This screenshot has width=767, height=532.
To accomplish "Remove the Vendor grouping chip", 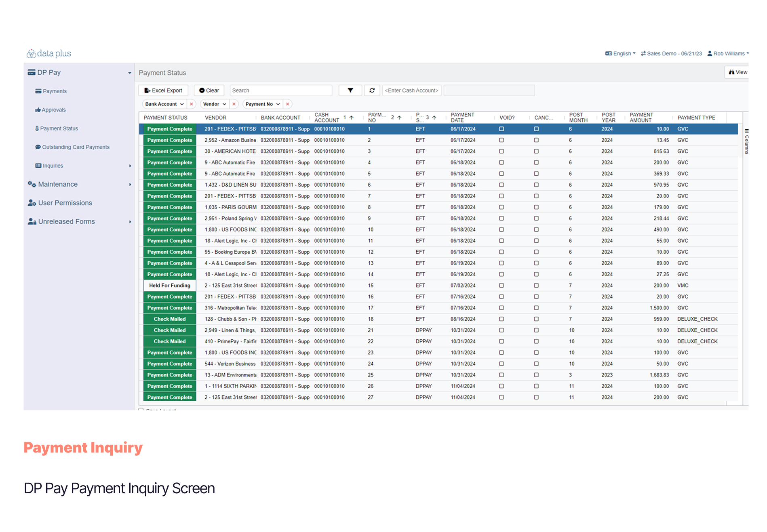I will click(x=234, y=104).
